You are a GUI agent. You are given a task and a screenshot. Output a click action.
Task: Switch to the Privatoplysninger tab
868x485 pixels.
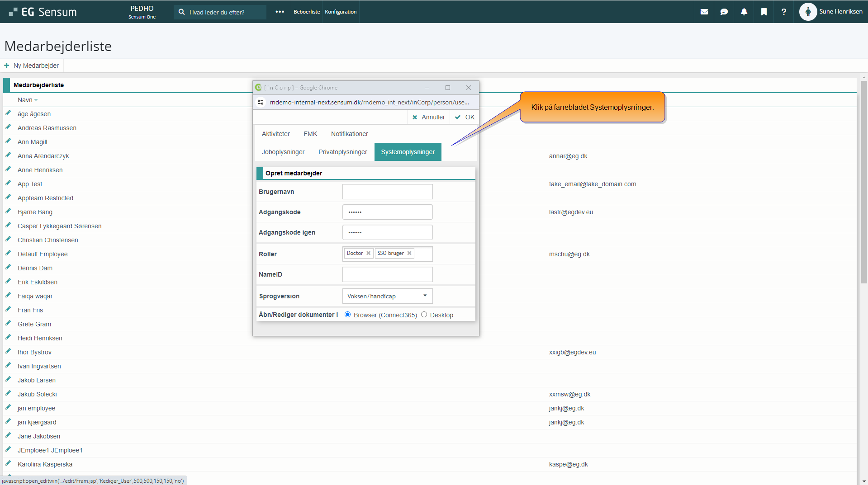[342, 152]
